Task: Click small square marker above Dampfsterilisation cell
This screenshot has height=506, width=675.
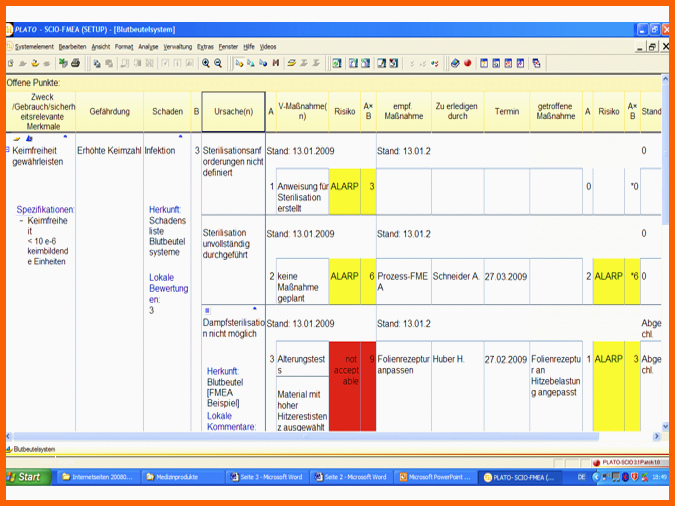Action: coord(207,310)
